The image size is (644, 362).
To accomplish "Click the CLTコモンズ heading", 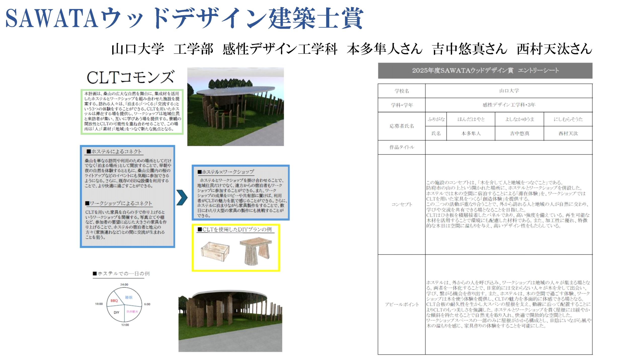I will [130, 77].
